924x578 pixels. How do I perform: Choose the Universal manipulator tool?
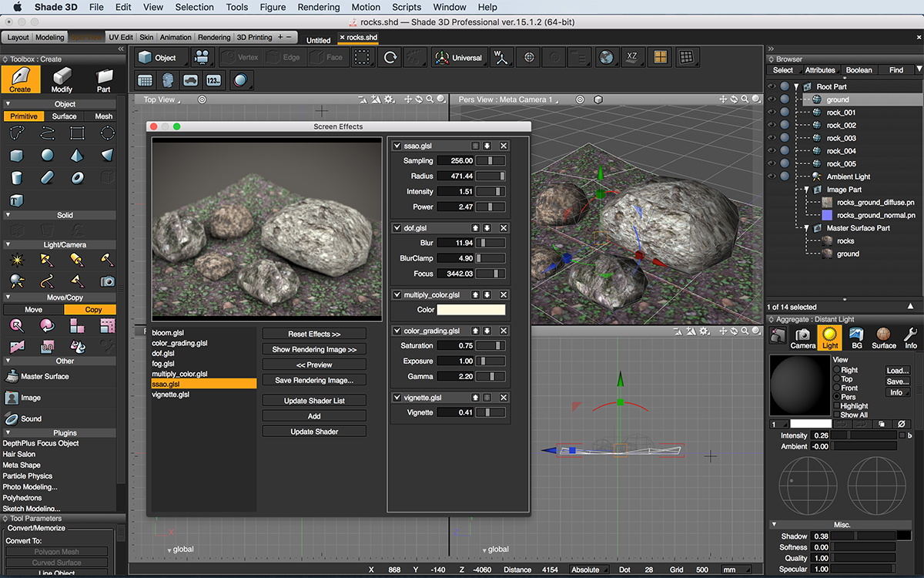(458, 57)
